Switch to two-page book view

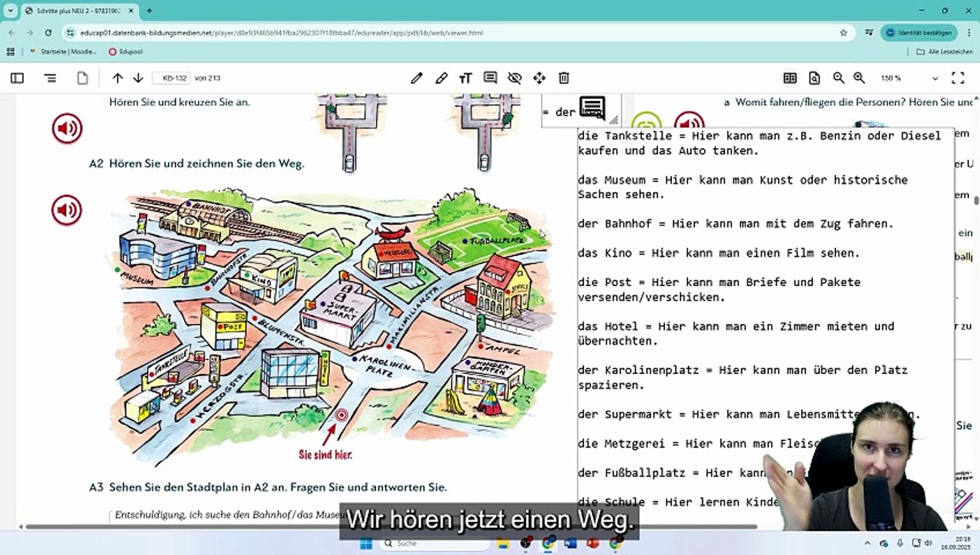coord(790,78)
